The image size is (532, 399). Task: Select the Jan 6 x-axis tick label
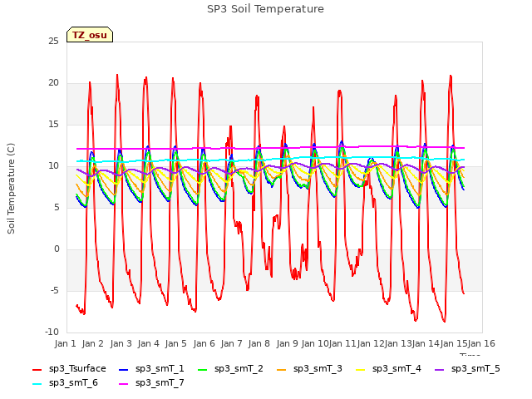(x=204, y=343)
